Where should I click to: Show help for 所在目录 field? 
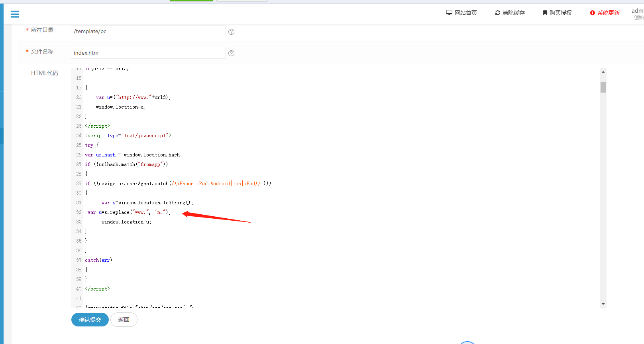pyautogui.click(x=231, y=32)
